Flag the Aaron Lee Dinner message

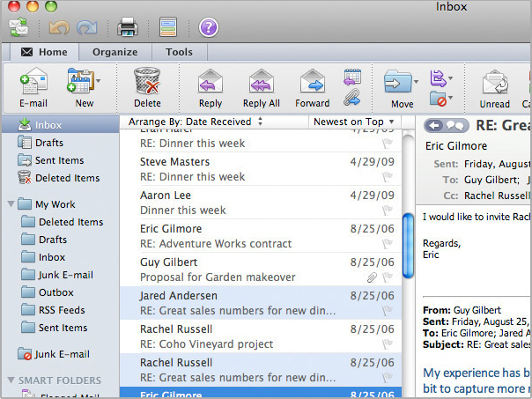coord(387,211)
